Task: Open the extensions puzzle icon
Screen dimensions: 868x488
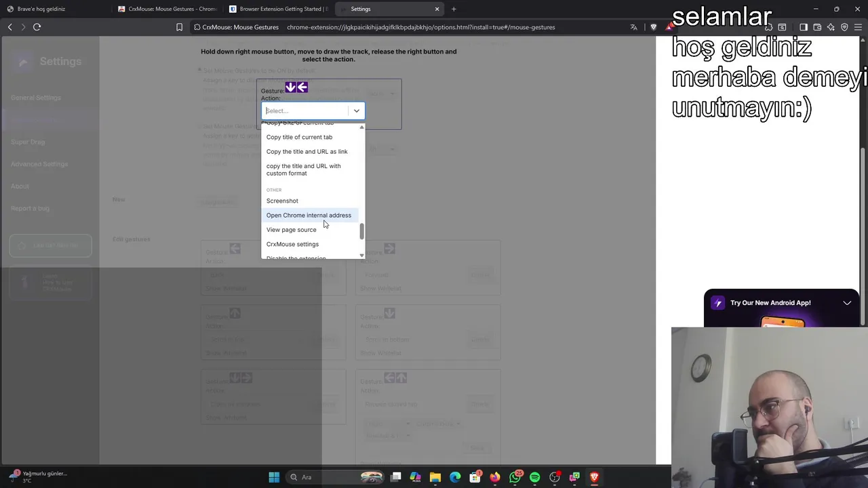Action: point(768,27)
